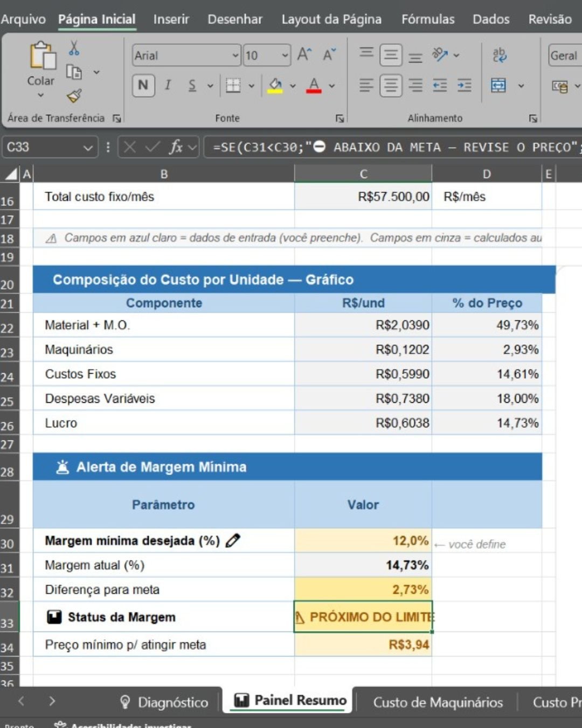Open fill color dropdown arrow
The image size is (582, 728).
point(293,86)
